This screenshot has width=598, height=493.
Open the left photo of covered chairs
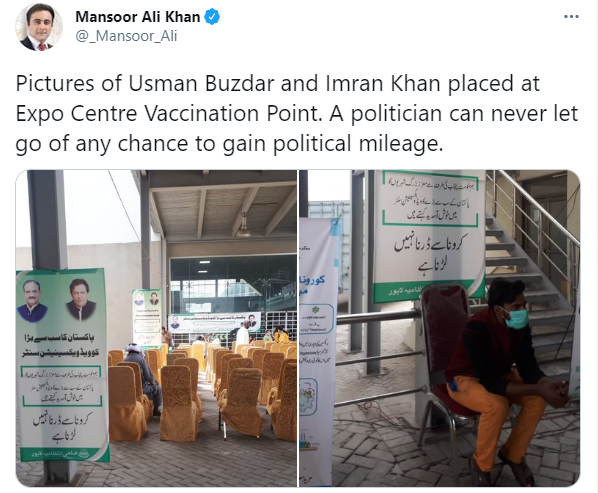[156, 328]
